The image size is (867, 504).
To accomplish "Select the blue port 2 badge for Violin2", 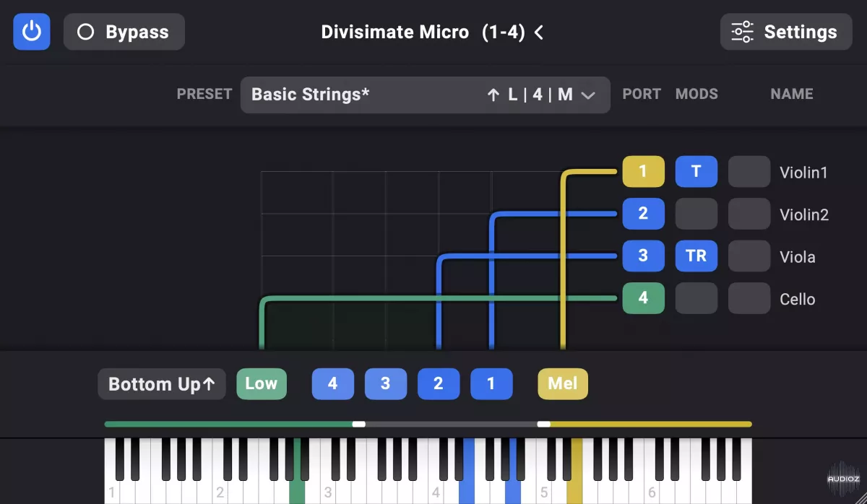I will click(643, 214).
